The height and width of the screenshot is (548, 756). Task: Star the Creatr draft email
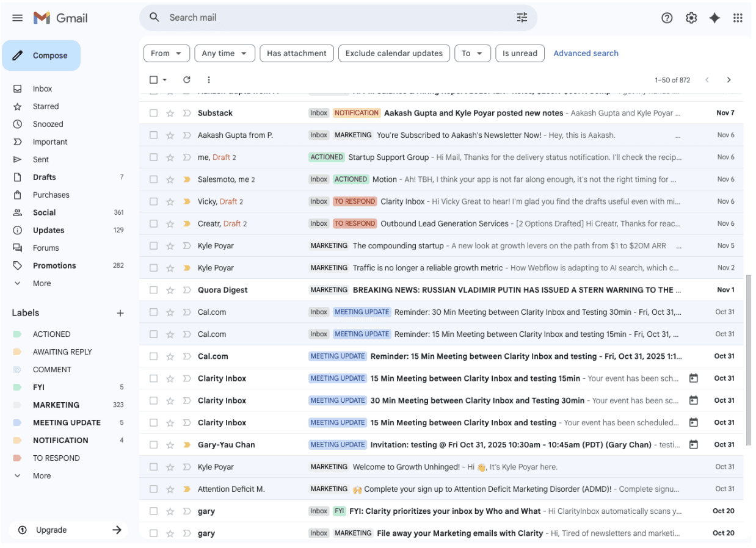170,223
